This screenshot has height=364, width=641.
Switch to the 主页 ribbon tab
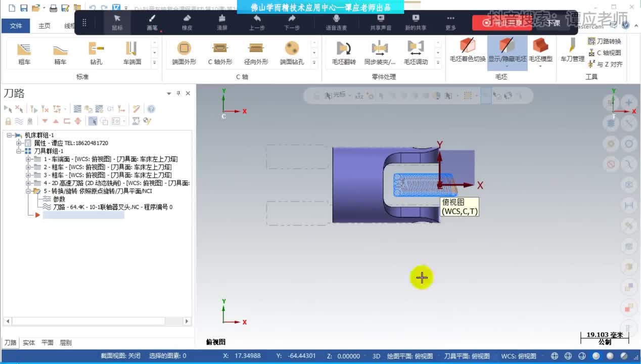click(x=44, y=26)
